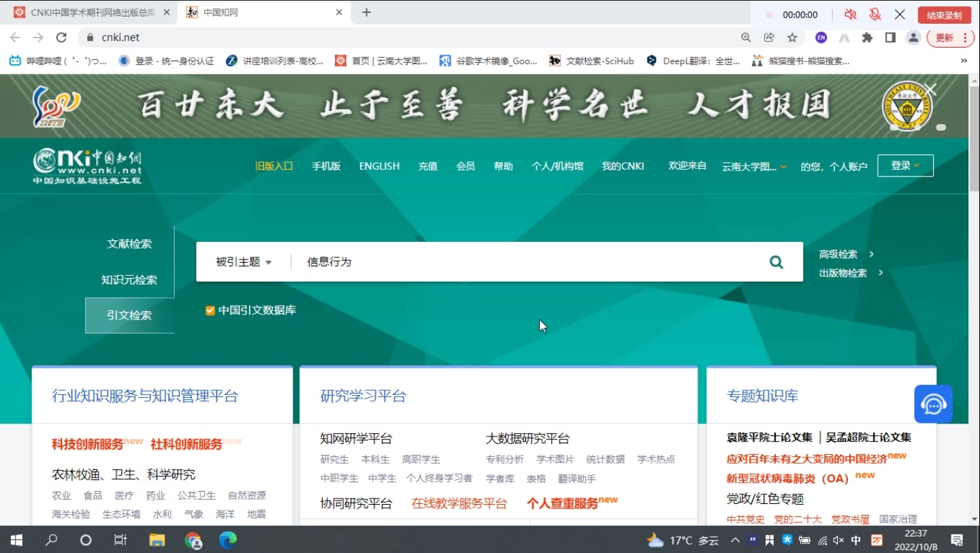Open a new browser tab with the plus
This screenshot has height=553, width=980.
(366, 12)
